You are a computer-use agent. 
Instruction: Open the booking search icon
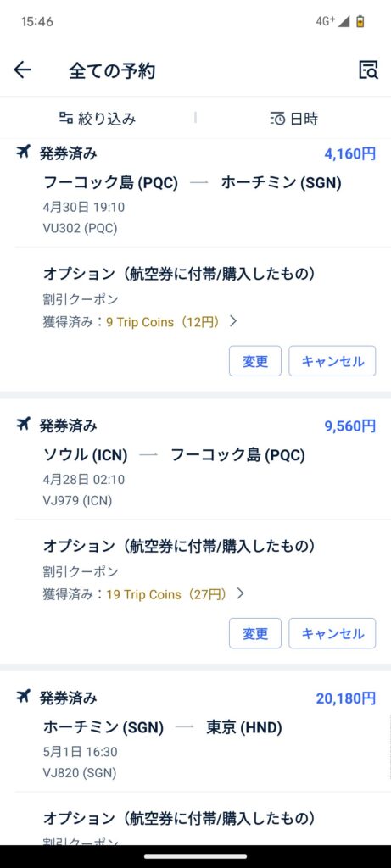[x=368, y=70]
